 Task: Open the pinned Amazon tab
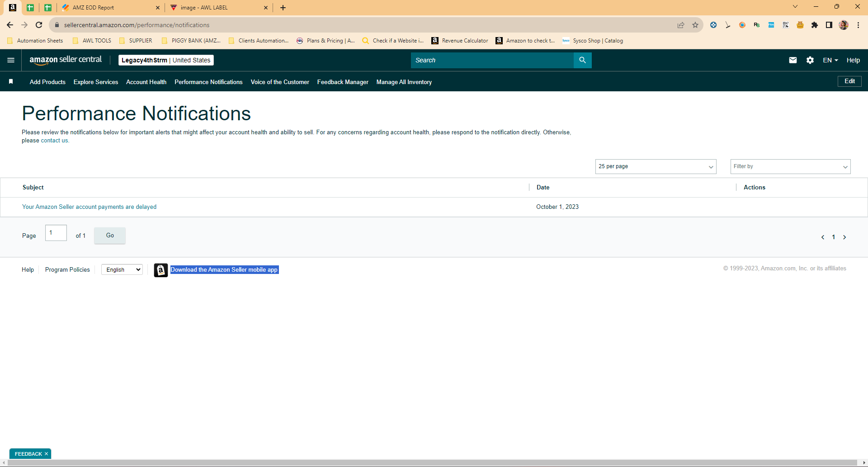(13, 8)
